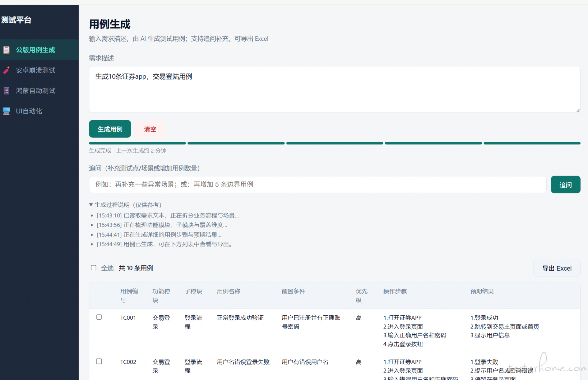Switch to the UI自动化 menu item
Screen dimensions: 588x380
29,111
